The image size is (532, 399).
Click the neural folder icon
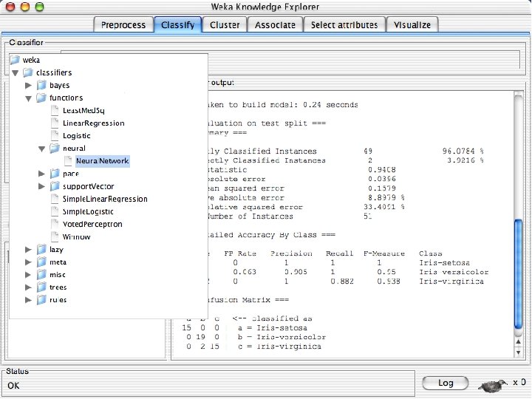click(55, 149)
